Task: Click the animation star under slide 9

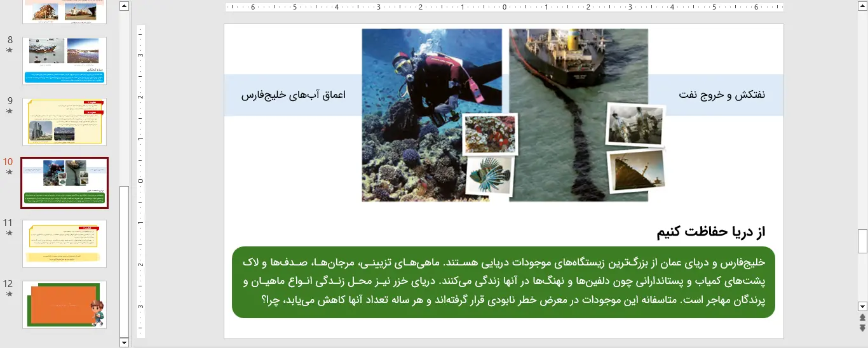Action: 9,110
